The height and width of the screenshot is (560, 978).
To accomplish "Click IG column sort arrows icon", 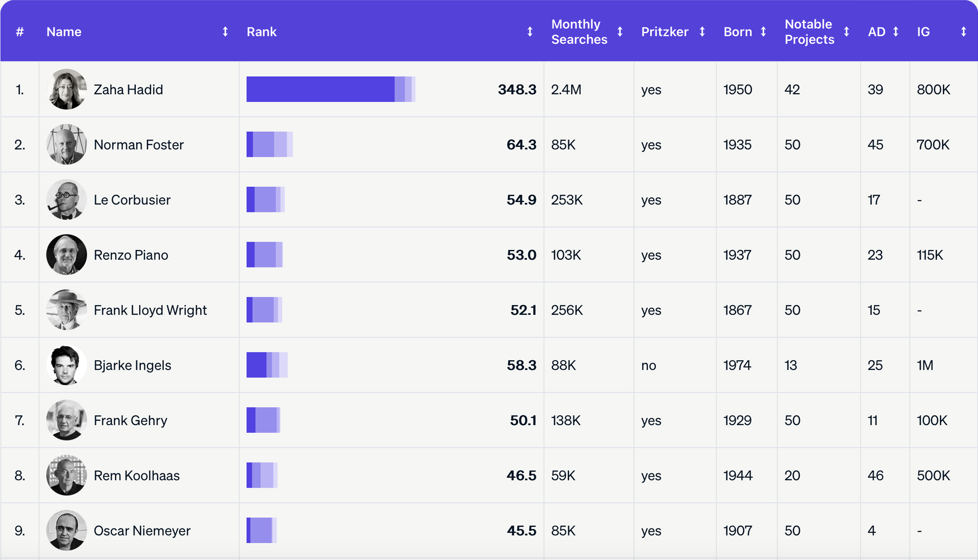I will [x=963, y=32].
